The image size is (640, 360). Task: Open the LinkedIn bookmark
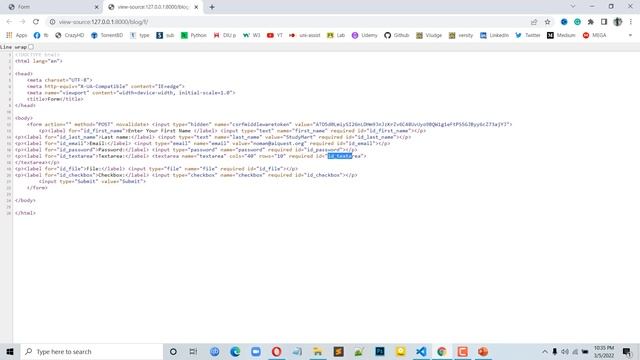pos(494,36)
